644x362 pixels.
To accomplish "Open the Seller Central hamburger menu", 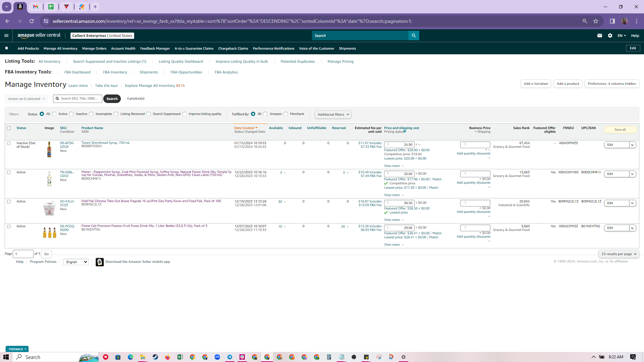I will click(6, 36).
